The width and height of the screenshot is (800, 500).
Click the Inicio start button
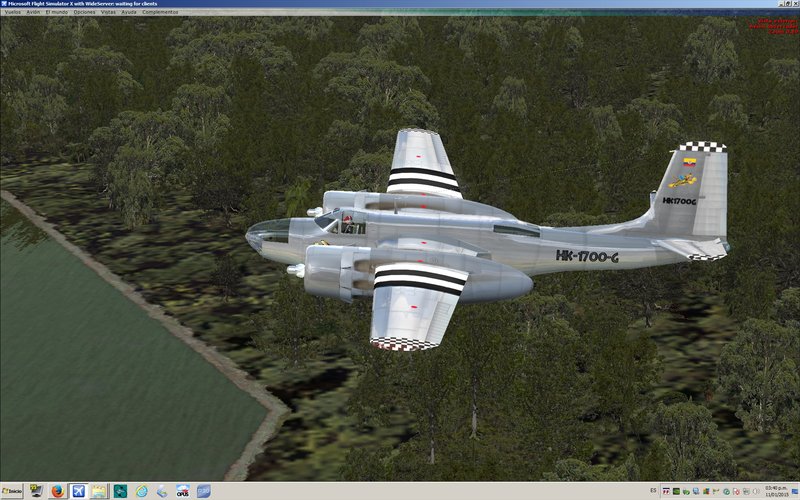click(x=12, y=491)
